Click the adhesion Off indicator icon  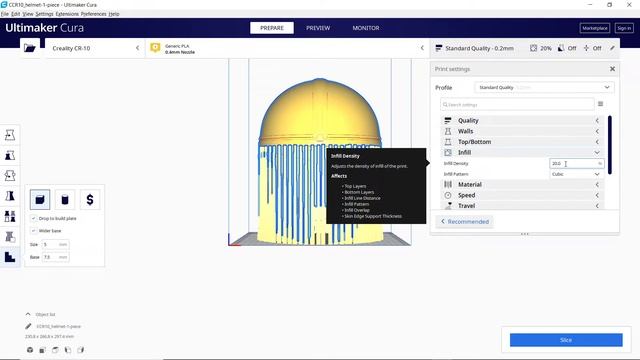point(586,48)
